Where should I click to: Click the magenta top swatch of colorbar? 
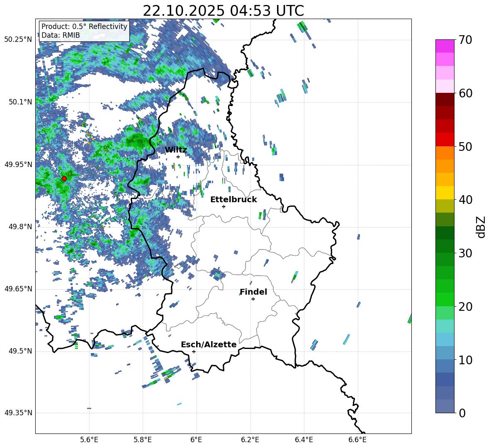[x=445, y=46]
